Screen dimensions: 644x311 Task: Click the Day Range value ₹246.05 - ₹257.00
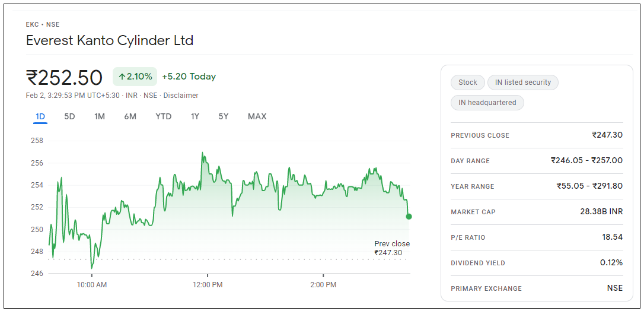[586, 160]
